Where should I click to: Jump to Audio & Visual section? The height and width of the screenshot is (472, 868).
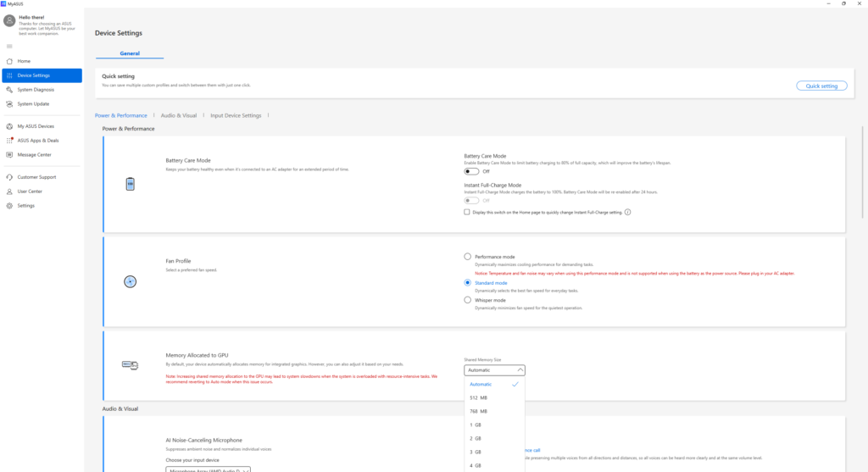pyautogui.click(x=179, y=115)
